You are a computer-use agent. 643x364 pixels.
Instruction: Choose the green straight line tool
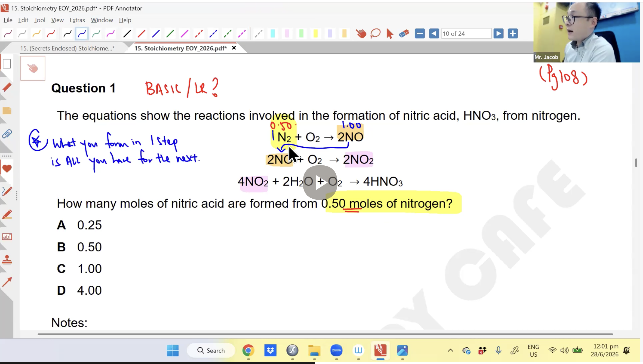170,34
